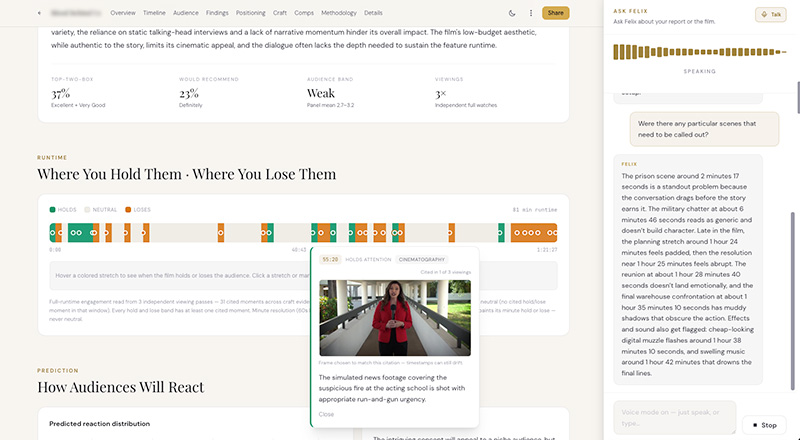The image size is (800, 440).
Task: Click the 'Holds Attention' label in the popup
Action: pos(368,259)
